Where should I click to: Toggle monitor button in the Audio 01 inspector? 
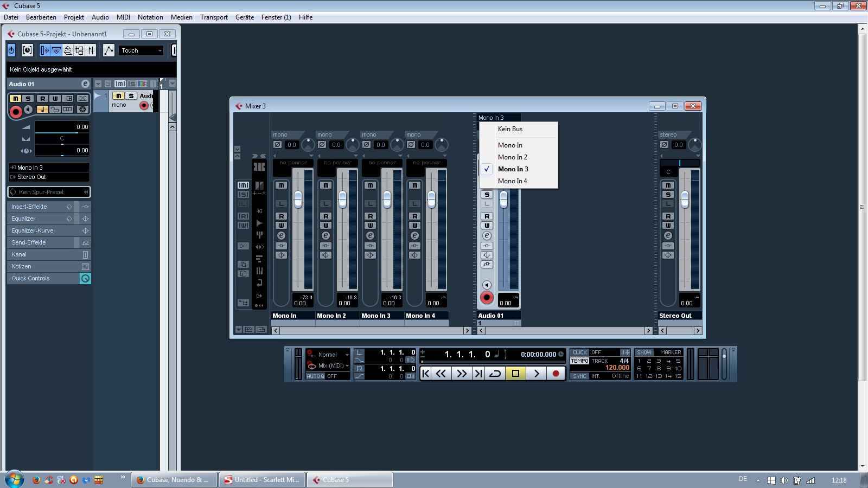tap(28, 110)
